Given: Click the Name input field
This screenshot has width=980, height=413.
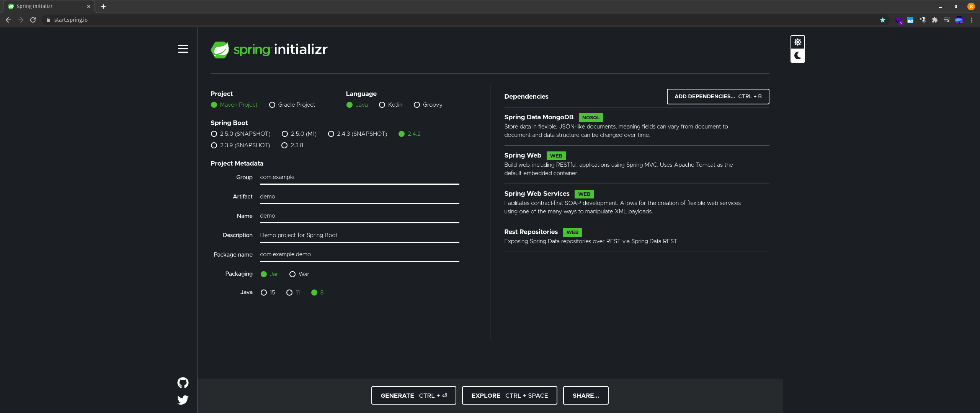Looking at the screenshot, I should click(359, 216).
